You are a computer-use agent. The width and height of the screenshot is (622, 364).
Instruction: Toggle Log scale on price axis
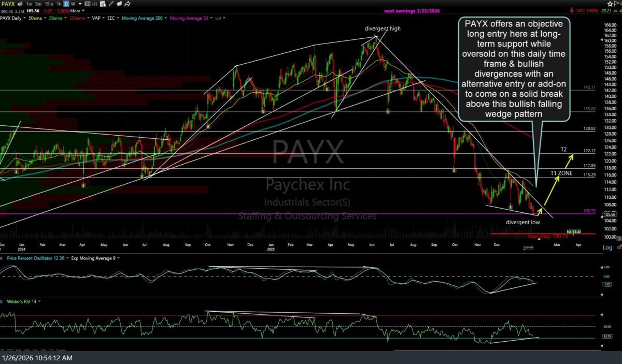pos(607,247)
